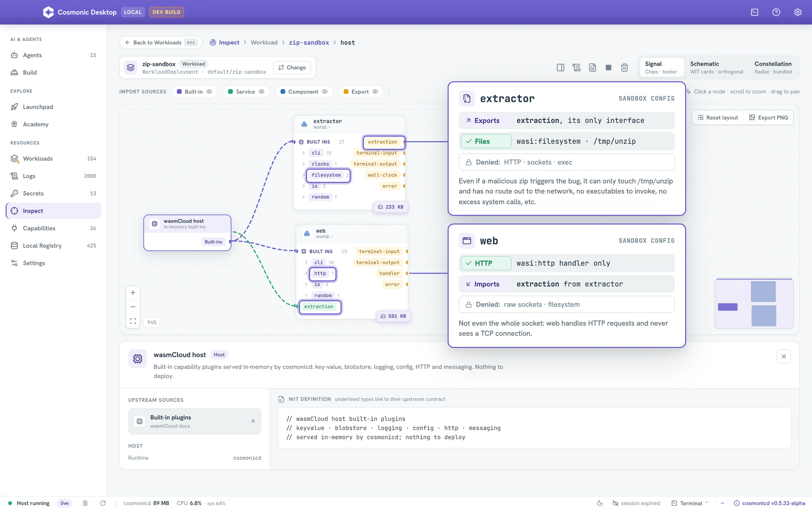
Task: Click the Change workload button
Action: coord(292,67)
